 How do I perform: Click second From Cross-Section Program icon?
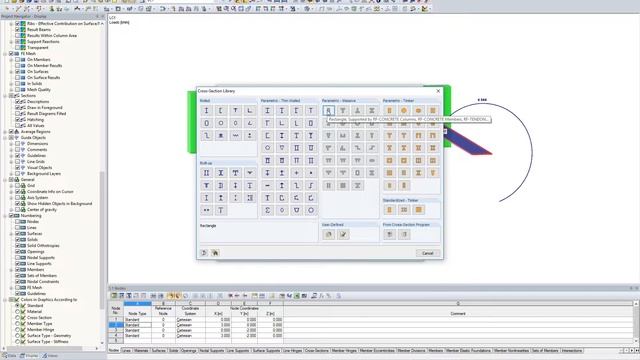404,234
